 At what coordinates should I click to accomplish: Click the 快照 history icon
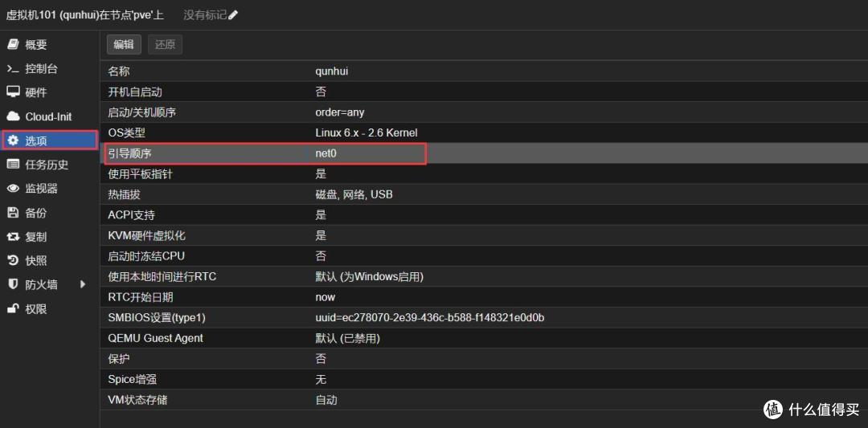tap(13, 260)
